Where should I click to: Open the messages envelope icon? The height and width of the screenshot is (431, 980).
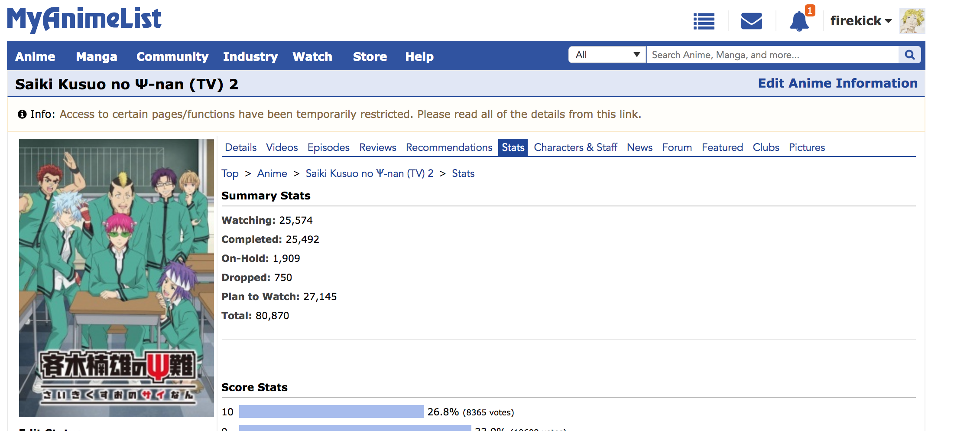(751, 21)
